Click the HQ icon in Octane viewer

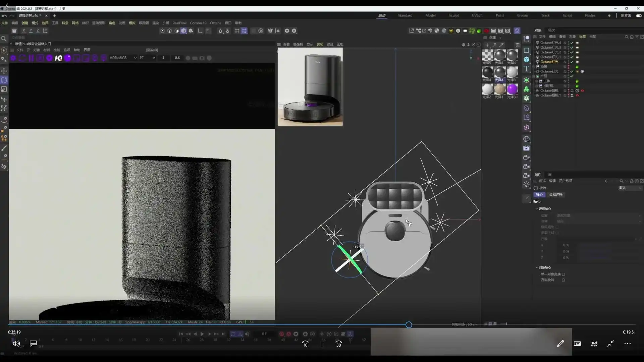(x=58, y=58)
